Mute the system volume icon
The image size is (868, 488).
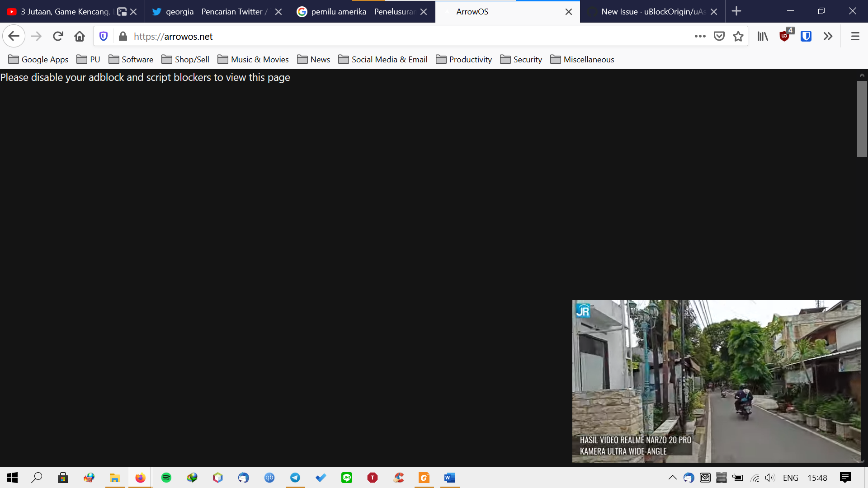pos(770,478)
